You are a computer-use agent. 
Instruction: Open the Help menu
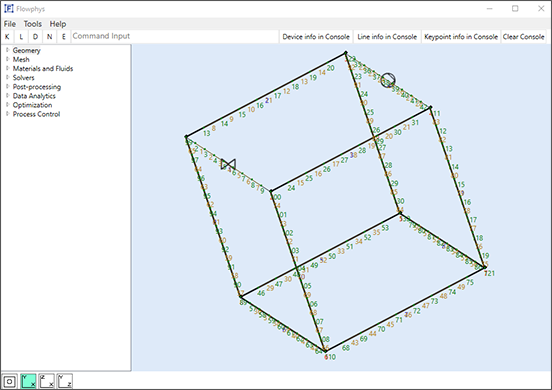[58, 24]
